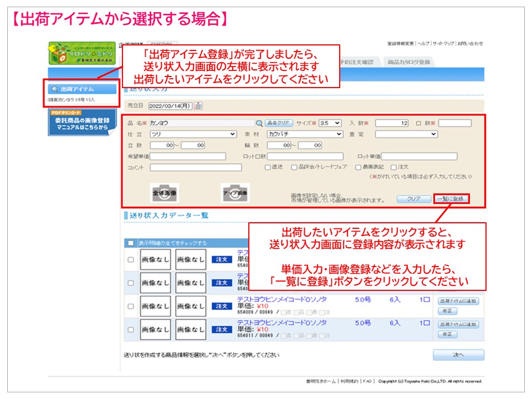Click the コメント input field
Viewport: 532px width, 399px height.
pos(196,167)
